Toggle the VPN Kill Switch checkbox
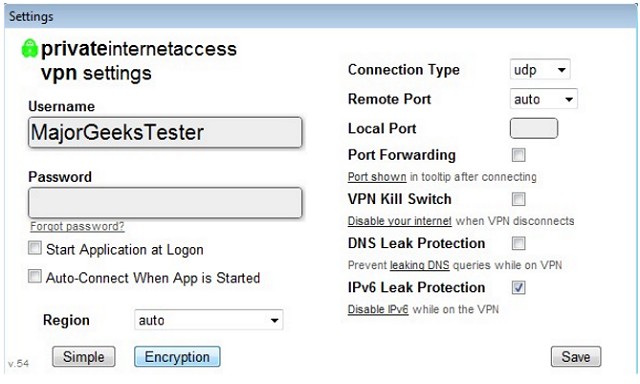Screen dimensions: 640x384 click(518, 199)
